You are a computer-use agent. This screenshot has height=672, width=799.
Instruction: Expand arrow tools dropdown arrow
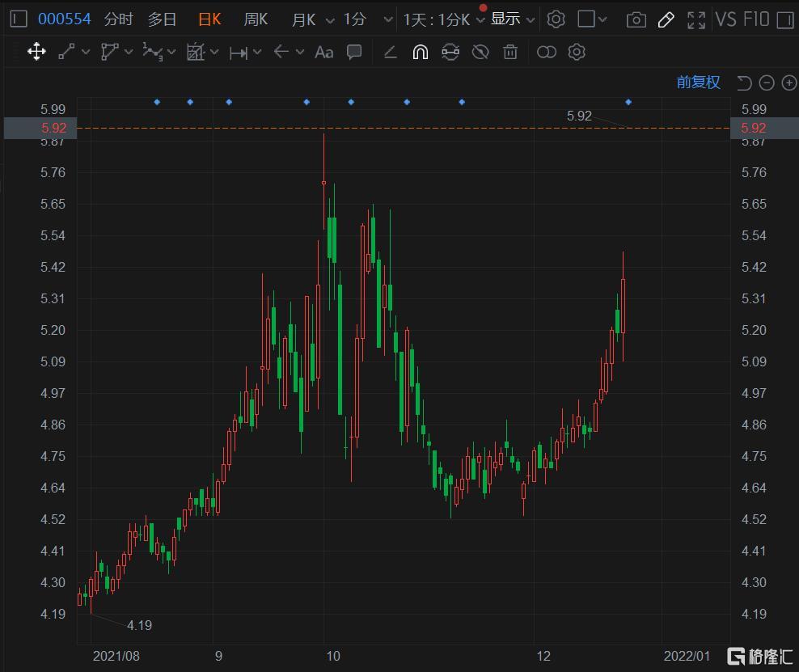(x=300, y=52)
